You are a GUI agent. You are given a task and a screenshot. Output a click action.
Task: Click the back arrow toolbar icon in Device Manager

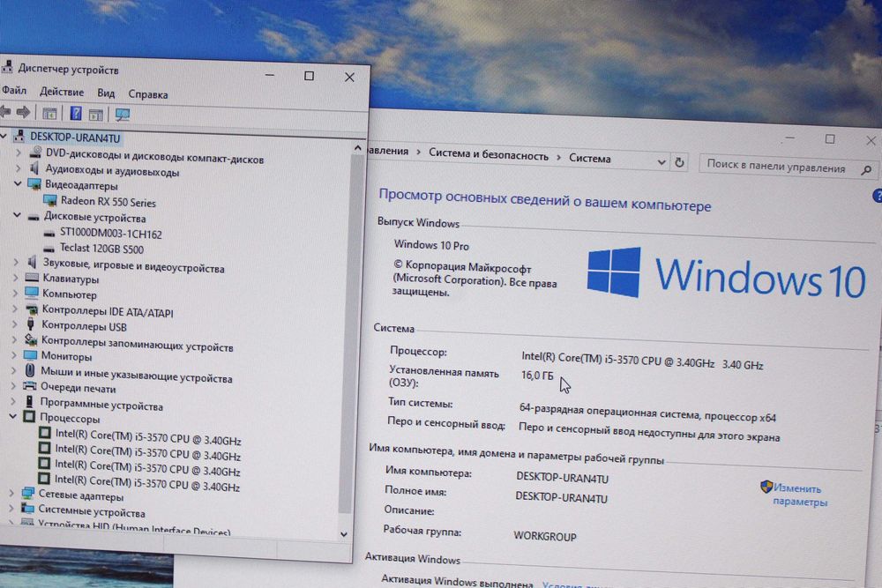(x=5, y=112)
